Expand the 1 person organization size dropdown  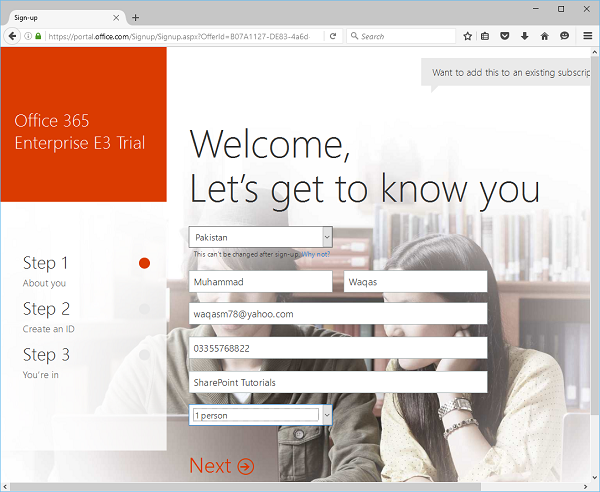[261, 415]
